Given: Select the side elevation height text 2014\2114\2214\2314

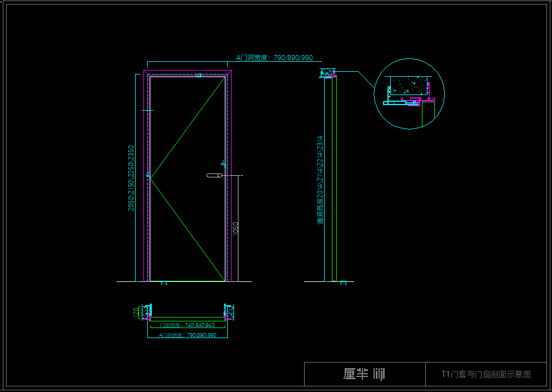Looking at the screenshot, I should [320, 180].
